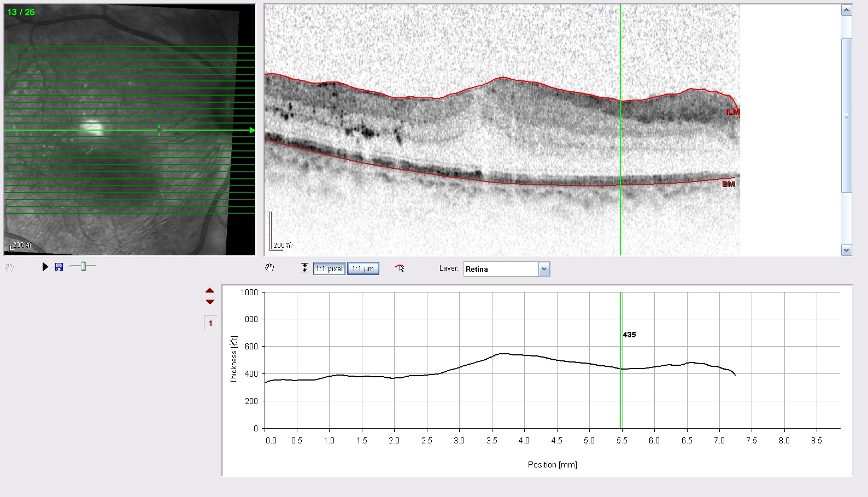Click the 200 scale label on the B-scan

(283, 245)
